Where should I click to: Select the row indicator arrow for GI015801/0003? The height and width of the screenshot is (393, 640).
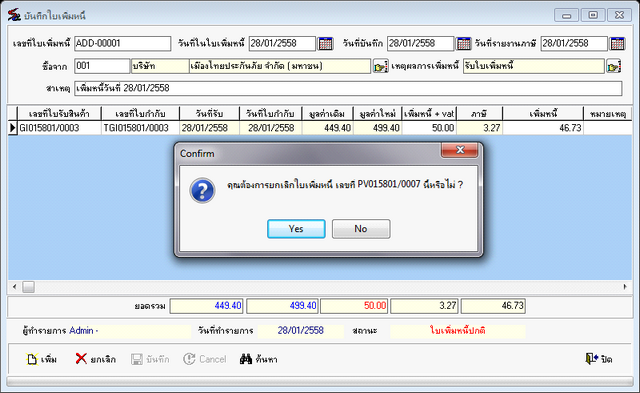pos(13,128)
